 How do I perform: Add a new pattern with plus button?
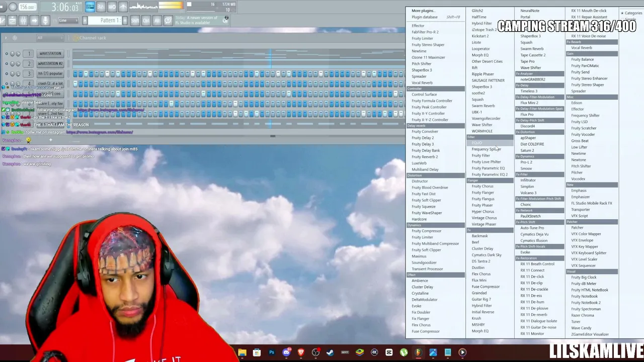pos(124,20)
